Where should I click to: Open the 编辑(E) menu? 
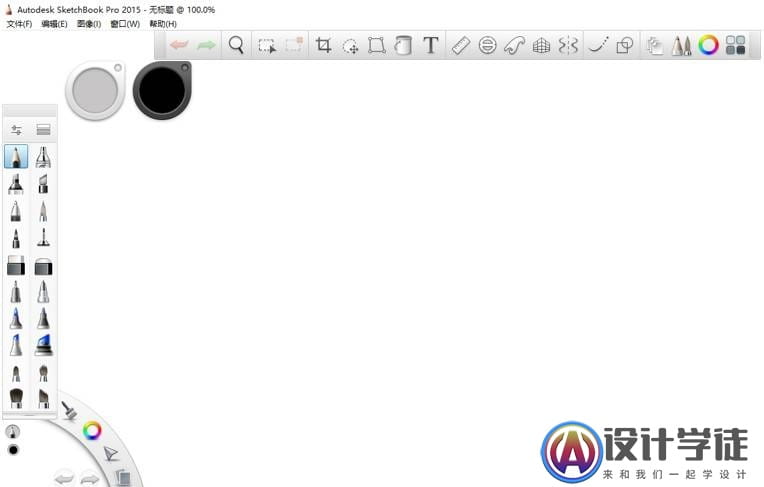click(x=54, y=24)
